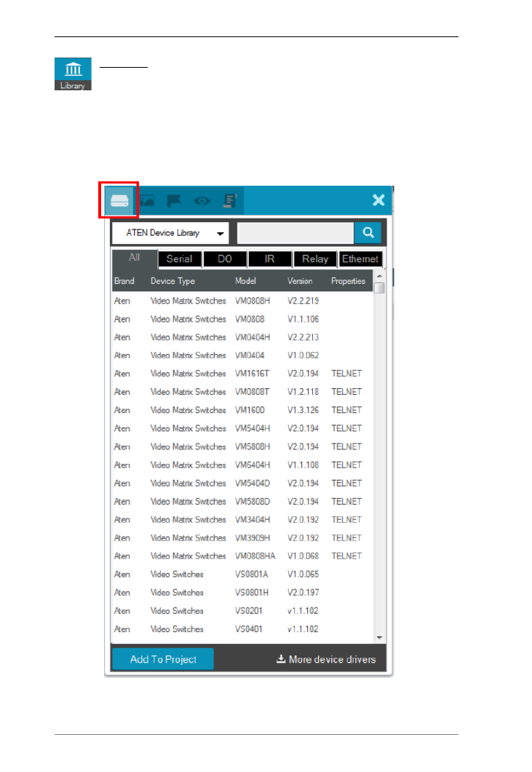Screen dimensions: 532x772
Task: Sort by the Device Type column header
Action: [172, 281]
